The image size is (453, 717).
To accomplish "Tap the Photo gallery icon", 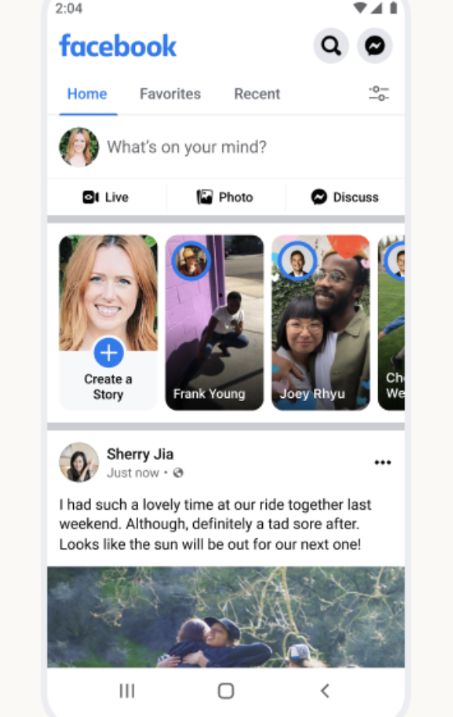I will 204,197.
